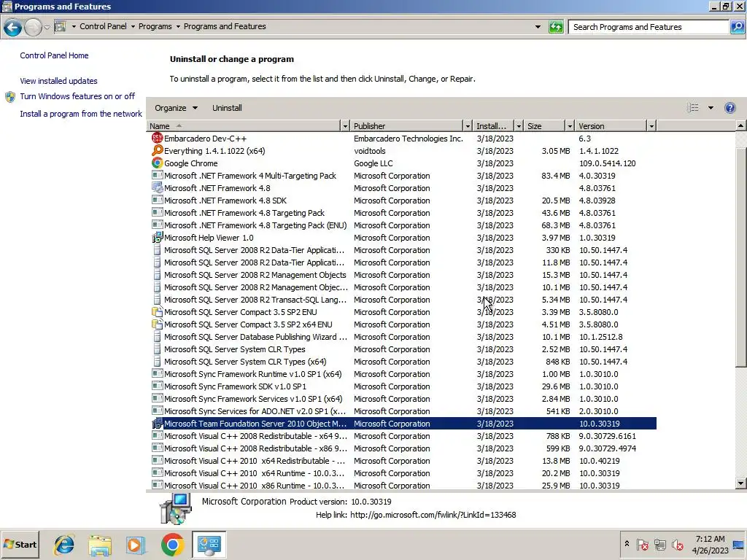The image size is (747, 560).
Task: Click the forward navigation arrow
Action: click(x=33, y=27)
